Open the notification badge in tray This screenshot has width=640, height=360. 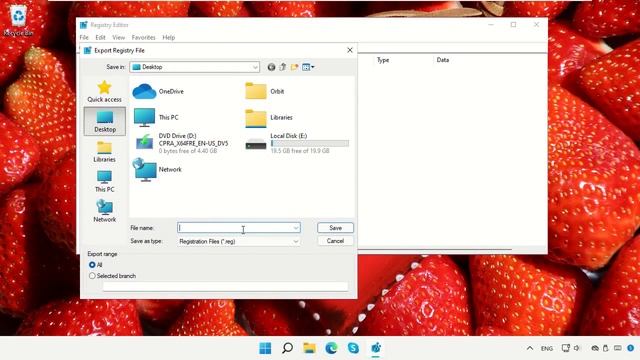tap(630, 348)
